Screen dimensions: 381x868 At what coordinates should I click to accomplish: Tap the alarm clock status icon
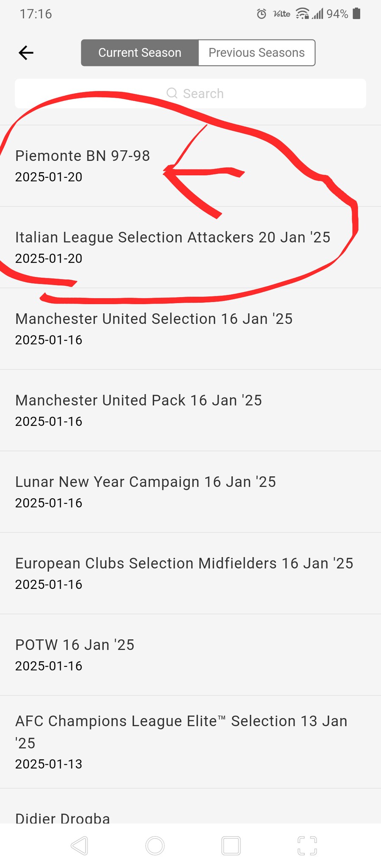coord(262,14)
